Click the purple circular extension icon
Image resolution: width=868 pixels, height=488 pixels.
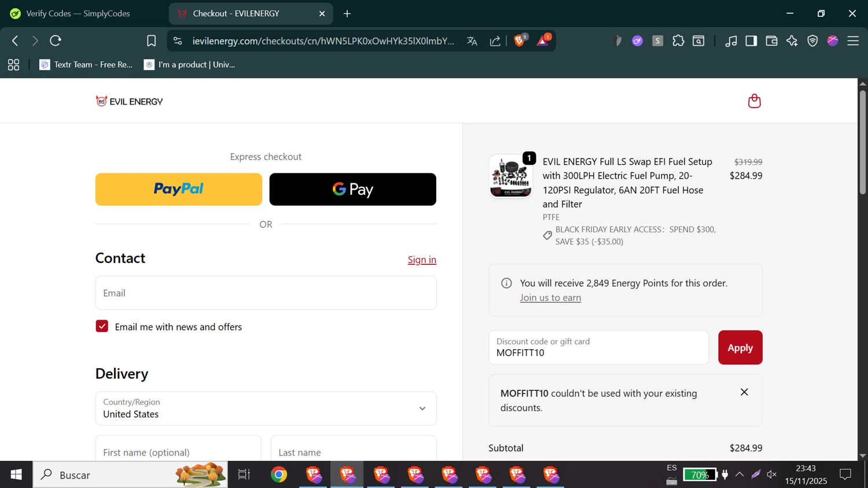[x=637, y=40]
